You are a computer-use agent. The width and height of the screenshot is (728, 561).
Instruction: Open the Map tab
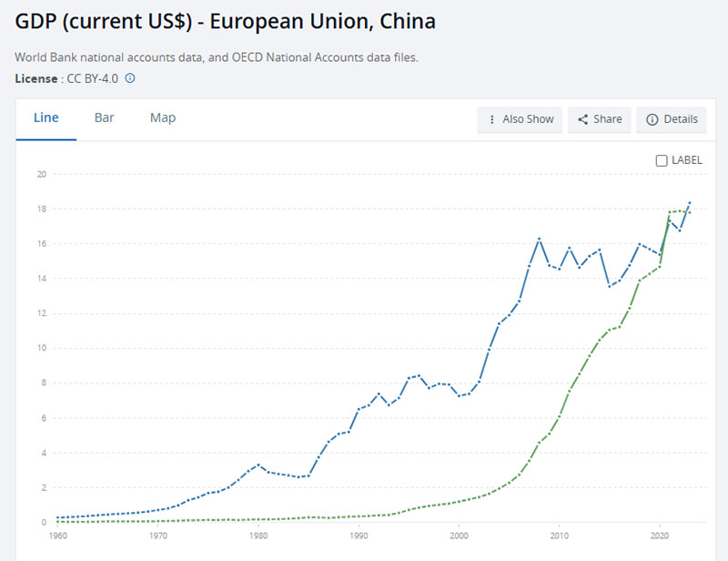coord(163,118)
